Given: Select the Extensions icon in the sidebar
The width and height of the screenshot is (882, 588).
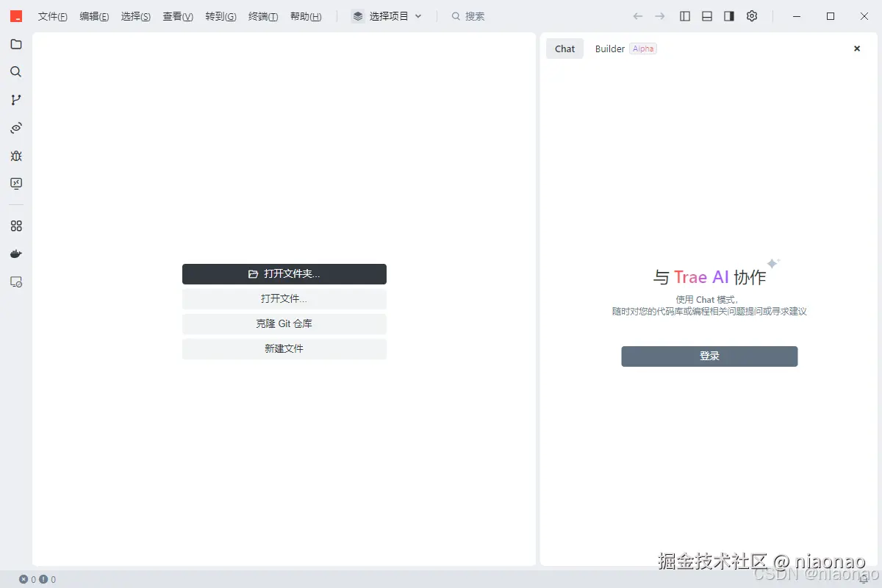Looking at the screenshot, I should click(16, 226).
